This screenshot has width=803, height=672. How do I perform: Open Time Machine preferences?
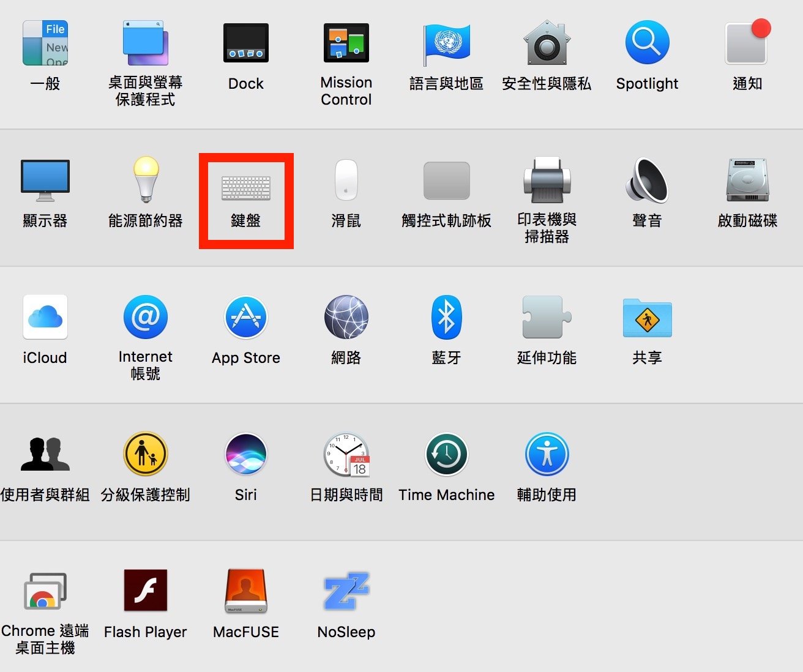[446, 454]
